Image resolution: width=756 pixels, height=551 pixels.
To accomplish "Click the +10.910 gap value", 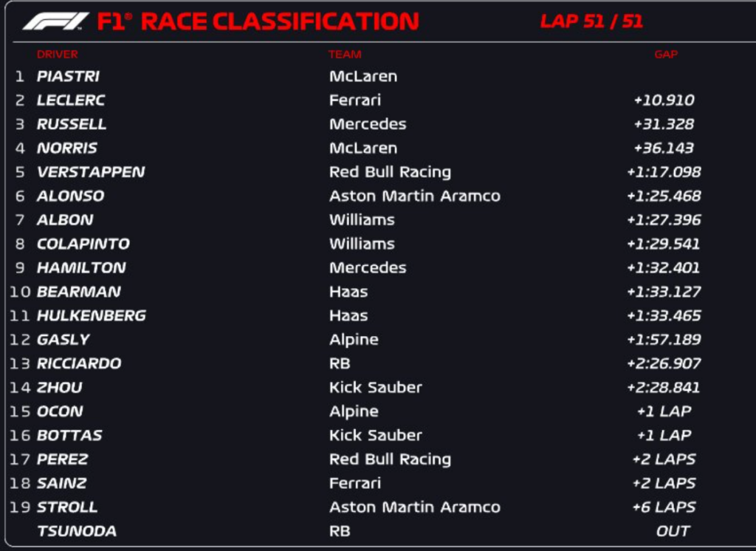I will (x=664, y=100).
